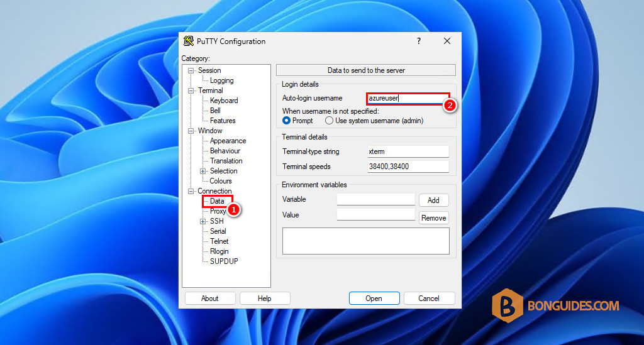Click the Cancel button
This screenshot has height=345, width=644.
(429, 298)
